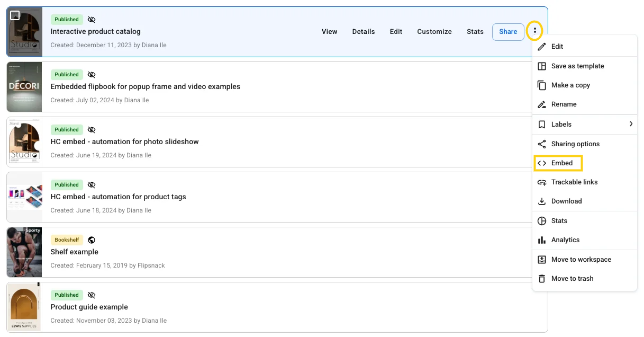Click the Published status badge on the Embedded flipbook row

tap(67, 75)
